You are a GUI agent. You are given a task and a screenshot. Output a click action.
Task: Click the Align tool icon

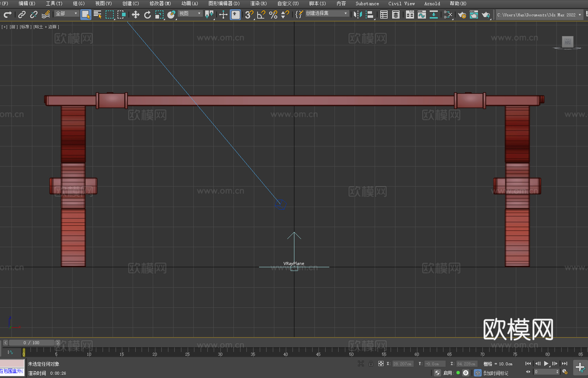370,14
